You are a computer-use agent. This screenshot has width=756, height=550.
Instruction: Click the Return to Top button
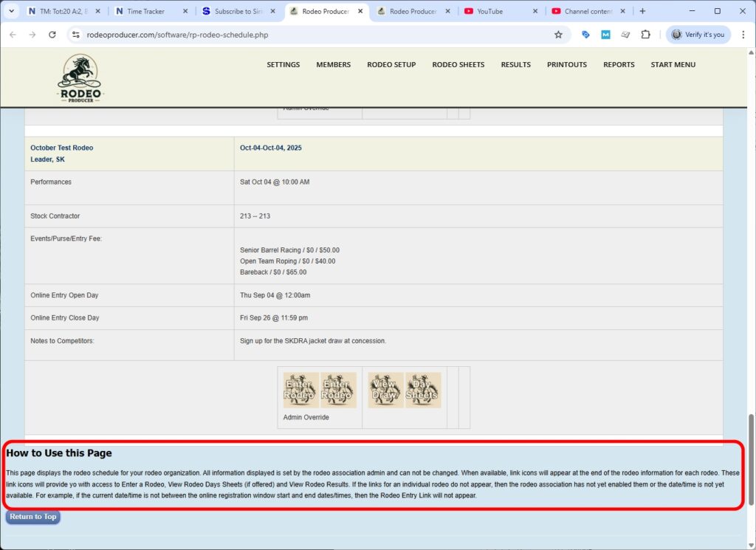(x=32, y=517)
